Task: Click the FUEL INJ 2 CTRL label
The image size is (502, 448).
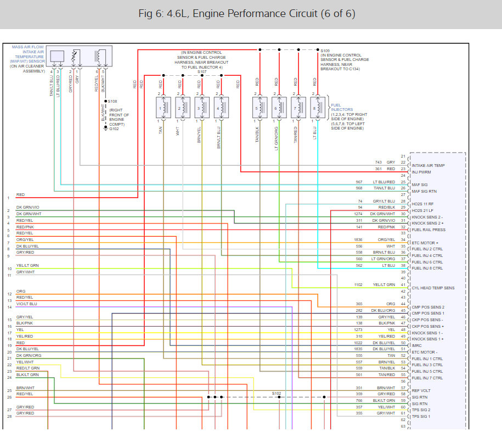Action: pyautogui.click(x=427, y=249)
